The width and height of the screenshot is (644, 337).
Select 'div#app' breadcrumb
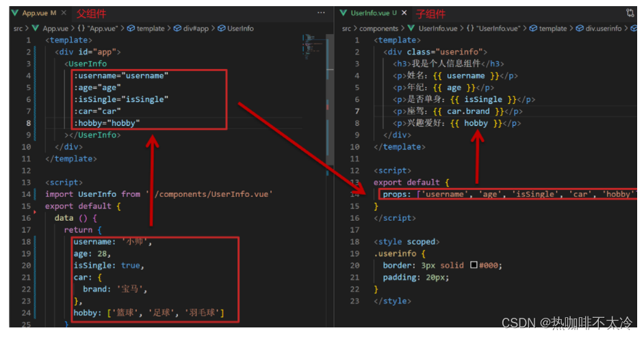(x=196, y=28)
